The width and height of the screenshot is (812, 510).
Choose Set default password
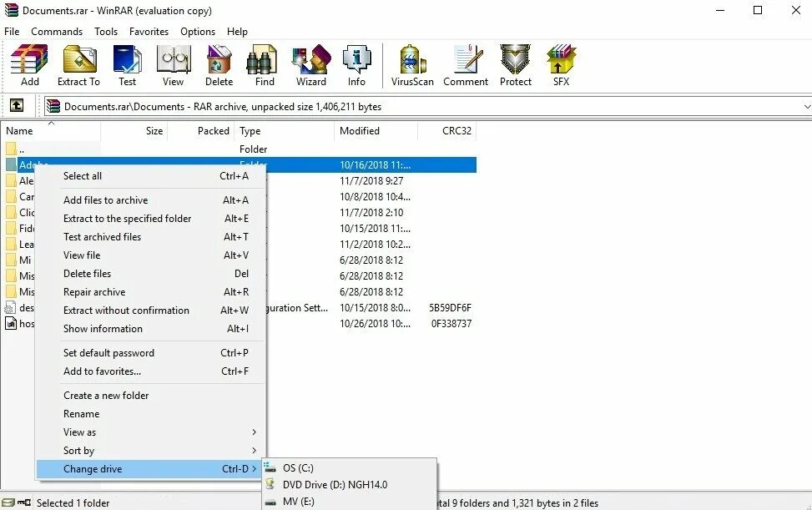pyautogui.click(x=151, y=352)
